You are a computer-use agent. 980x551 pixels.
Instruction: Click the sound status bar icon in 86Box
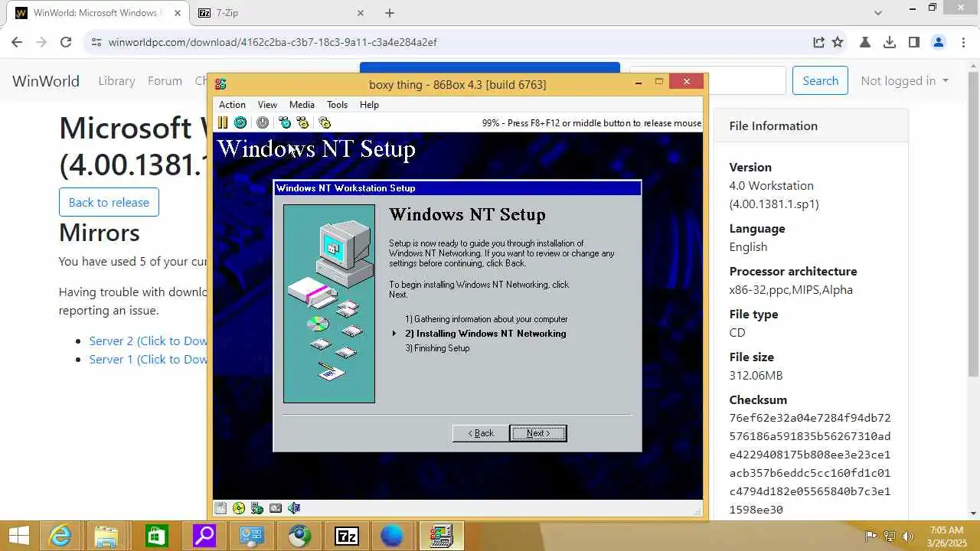point(294,508)
